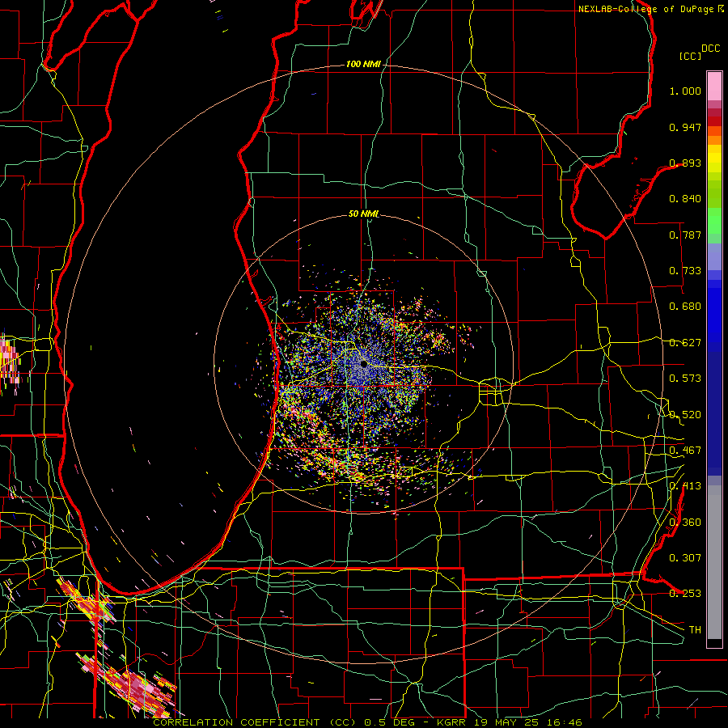Select the 0.947 value on the legend
728x728 pixels.
(x=685, y=127)
